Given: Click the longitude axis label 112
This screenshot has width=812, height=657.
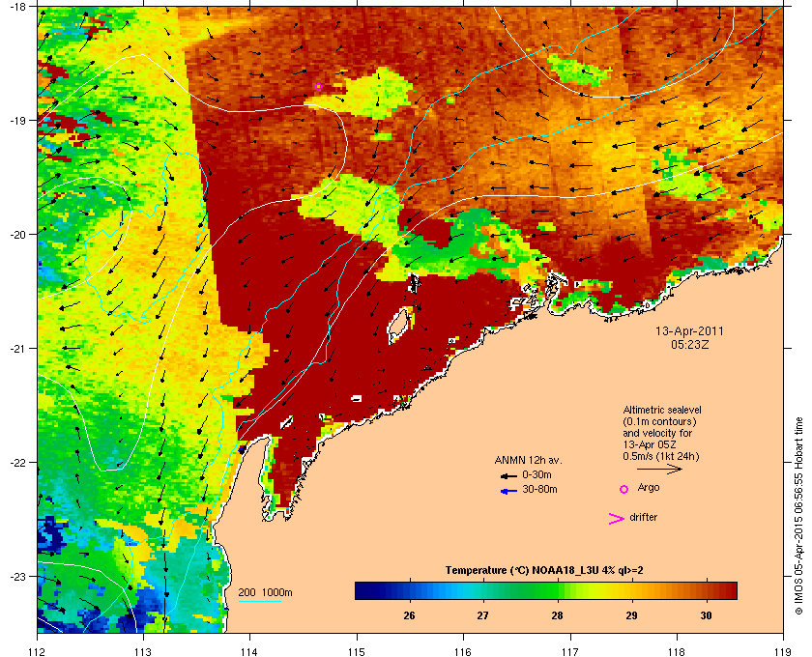Looking at the screenshot, I should (38, 651).
